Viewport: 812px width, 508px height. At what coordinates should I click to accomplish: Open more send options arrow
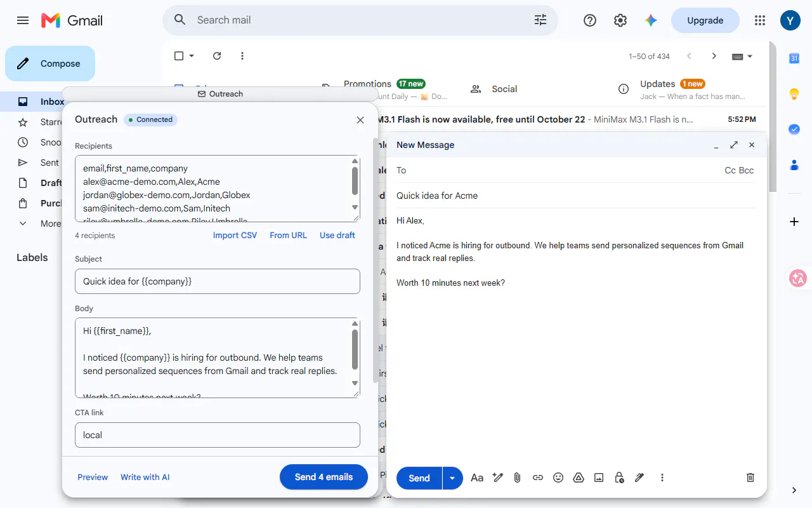point(452,478)
